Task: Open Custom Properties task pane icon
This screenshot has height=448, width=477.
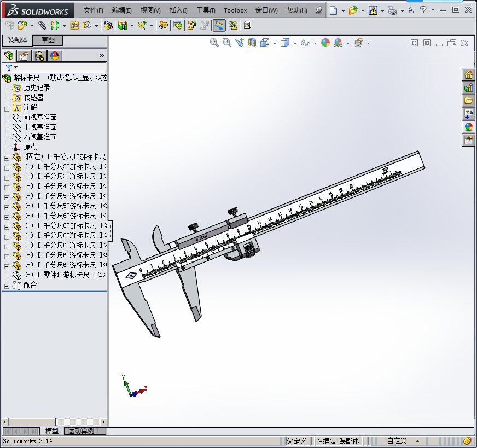Action: [x=468, y=140]
